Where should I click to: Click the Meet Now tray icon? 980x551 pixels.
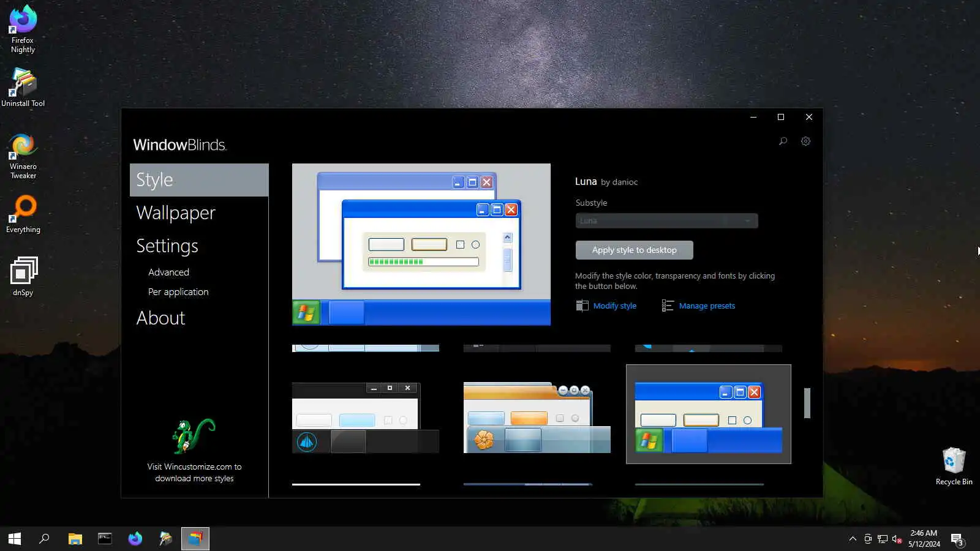(x=868, y=539)
